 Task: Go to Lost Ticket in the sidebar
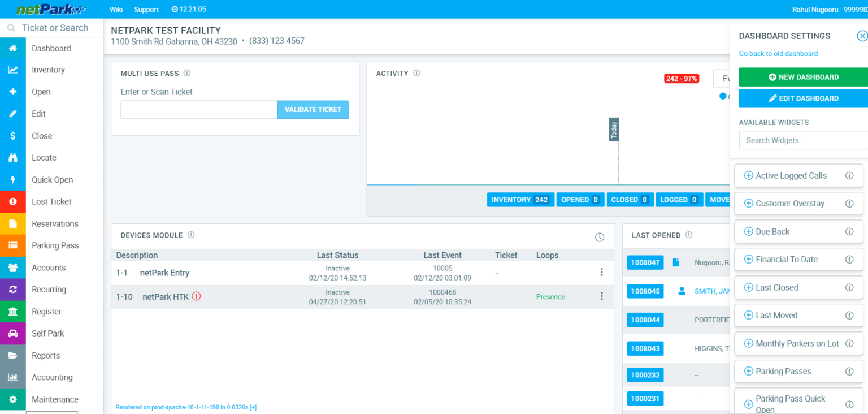pyautogui.click(x=51, y=201)
